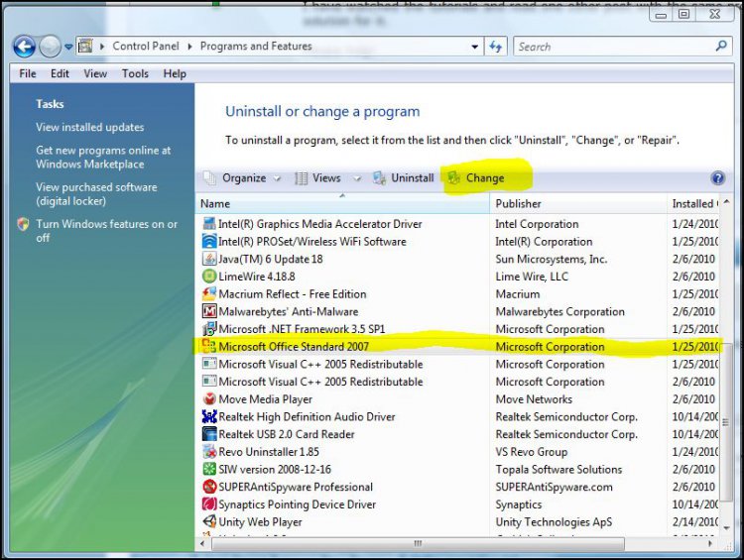The width and height of the screenshot is (744, 560).
Task: Click the horizontal scrollbar right arrow
Action: pyautogui.click(x=710, y=543)
